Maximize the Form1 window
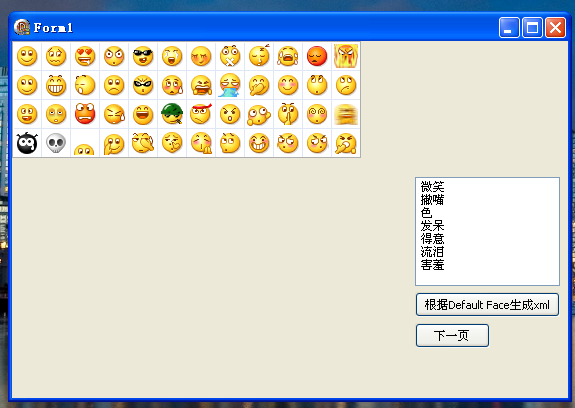 [532, 27]
